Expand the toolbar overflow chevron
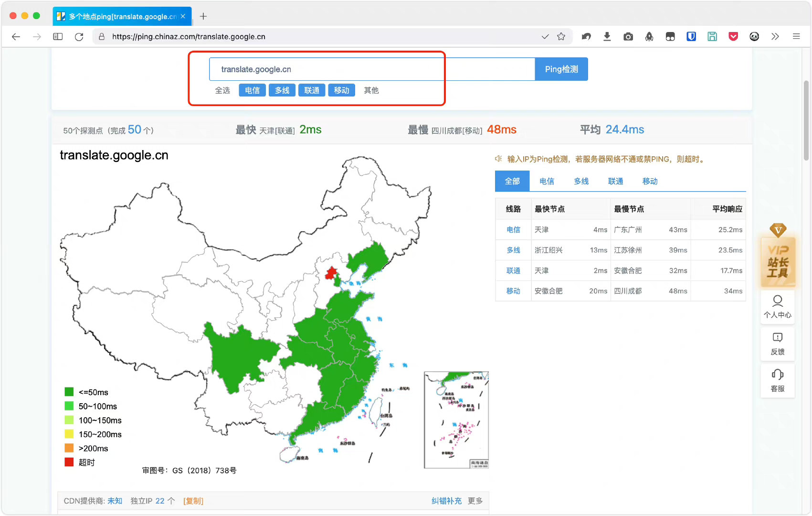Image resolution: width=812 pixels, height=516 pixels. click(775, 36)
